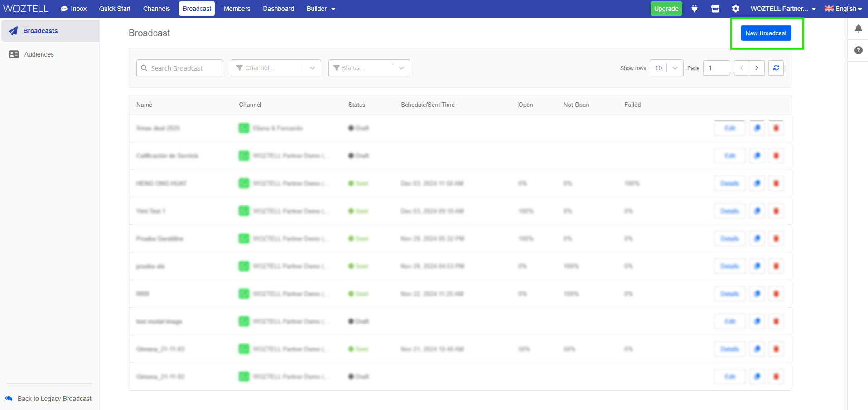Open the Builder dropdown menu
The width and height of the screenshot is (868, 410).
(x=321, y=9)
